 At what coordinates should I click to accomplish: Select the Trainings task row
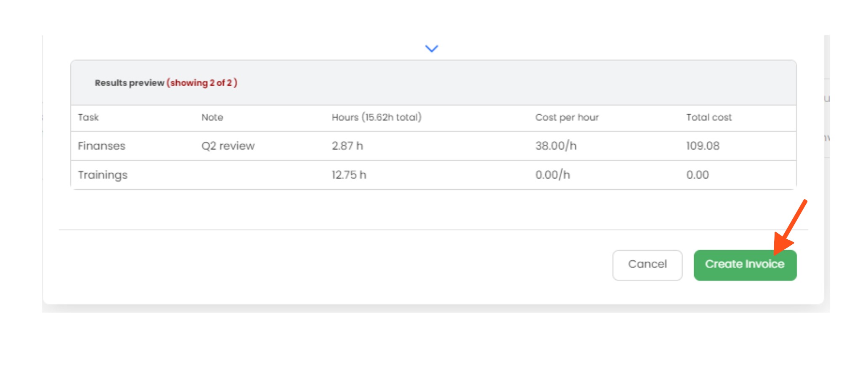tap(103, 175)
